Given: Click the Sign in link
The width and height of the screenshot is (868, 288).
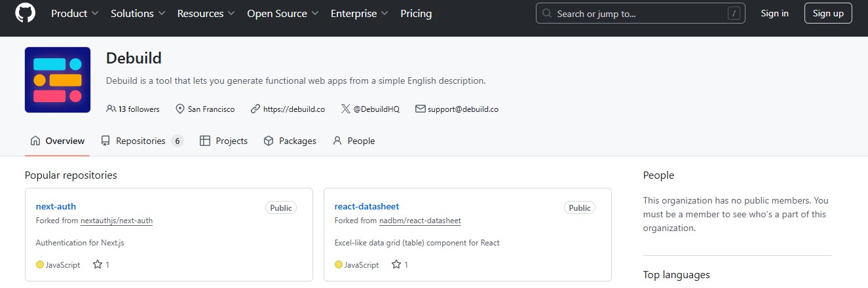Looking at the screenshot, I should 775,13.
